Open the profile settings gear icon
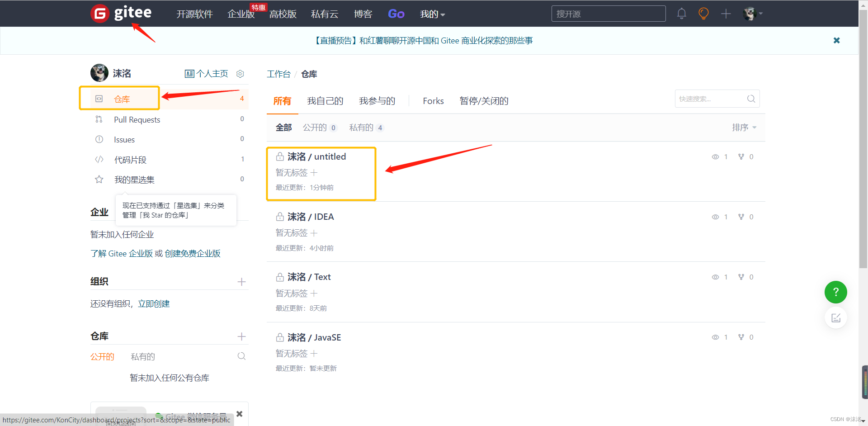868x426 pixels. [x=241, y=74]
